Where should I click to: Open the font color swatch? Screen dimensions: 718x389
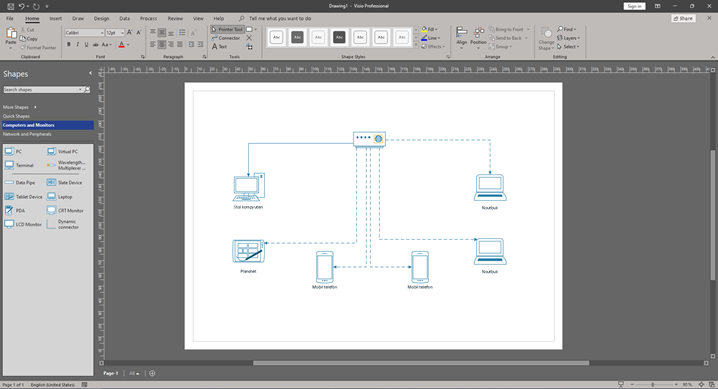tap(121, 44)
